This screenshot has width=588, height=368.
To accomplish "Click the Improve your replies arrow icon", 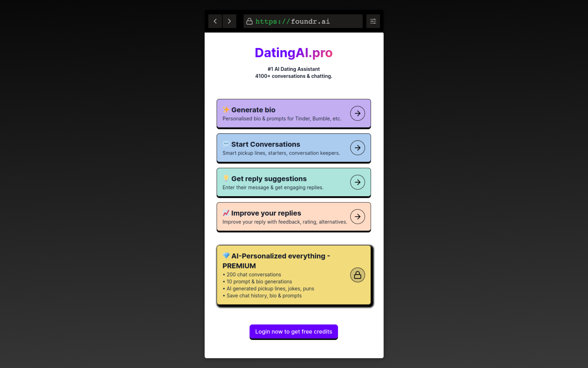I will pyautogui.click(x=357, y=216).
